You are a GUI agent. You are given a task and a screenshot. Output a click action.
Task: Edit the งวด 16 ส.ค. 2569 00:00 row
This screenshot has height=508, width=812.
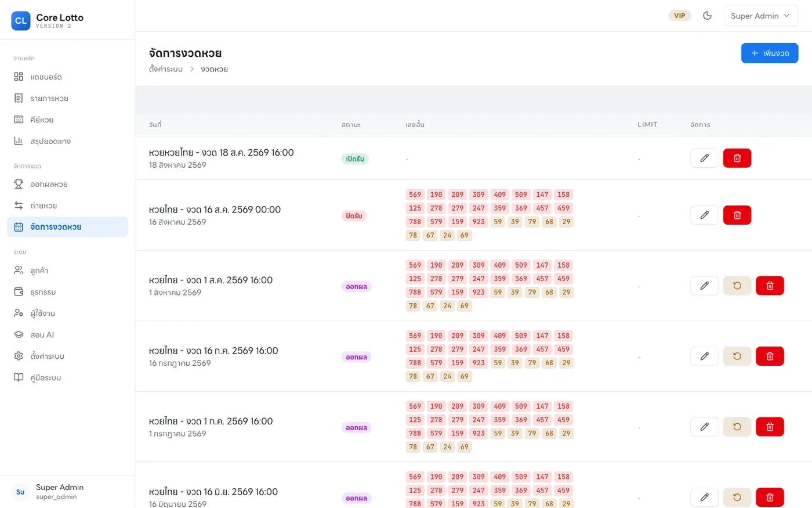click(x=705, y=215)
